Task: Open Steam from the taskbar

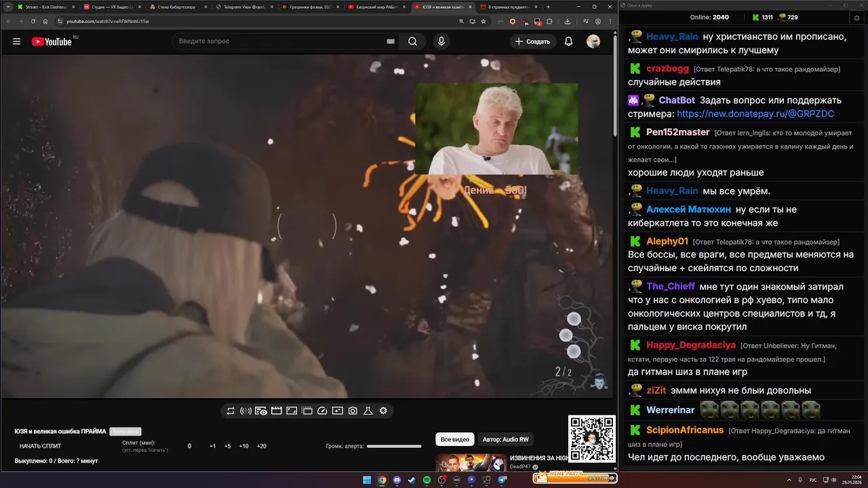Action: pyautogui.click(x=412, y=480)
